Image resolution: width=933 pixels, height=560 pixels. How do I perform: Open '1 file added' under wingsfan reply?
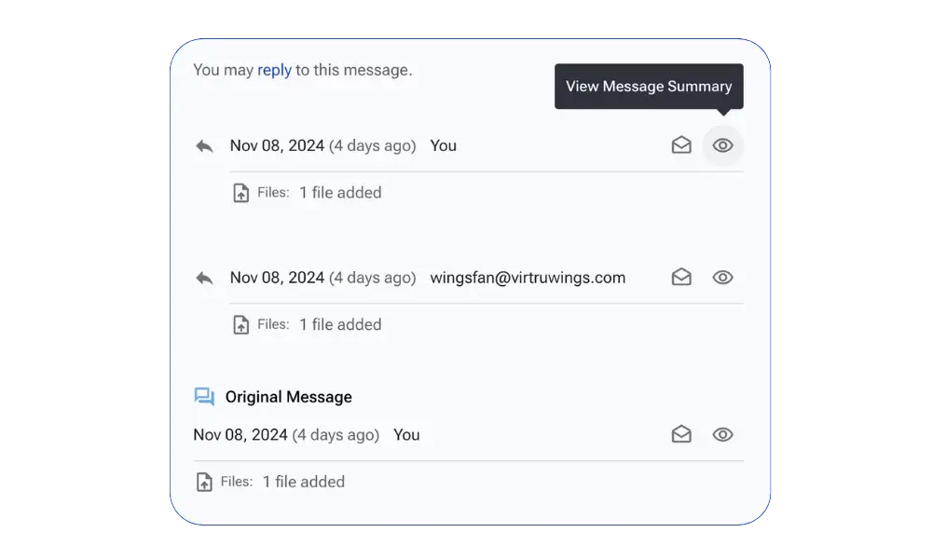340,324
